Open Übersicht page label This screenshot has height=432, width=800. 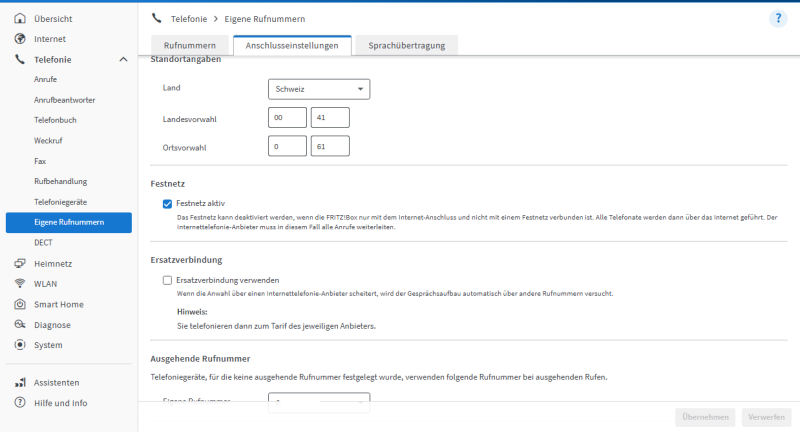pyautogui.click(x=53, y=19)
